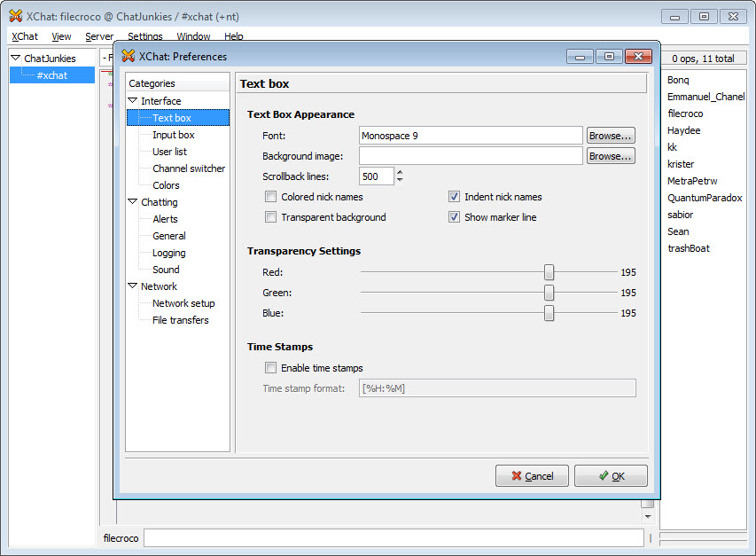
Task: Click the XChat logo in Preferences title bar
Action: pyautogui.click(x=129, y=56)
